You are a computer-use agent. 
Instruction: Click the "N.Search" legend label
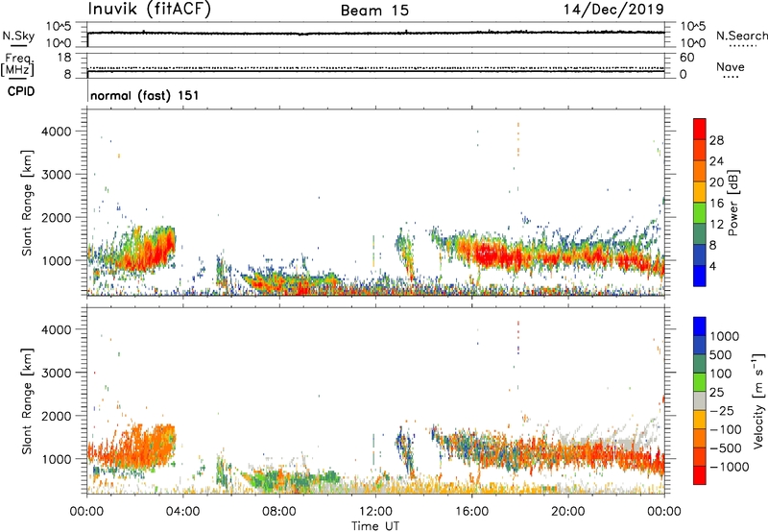click(x=741, y=36)
